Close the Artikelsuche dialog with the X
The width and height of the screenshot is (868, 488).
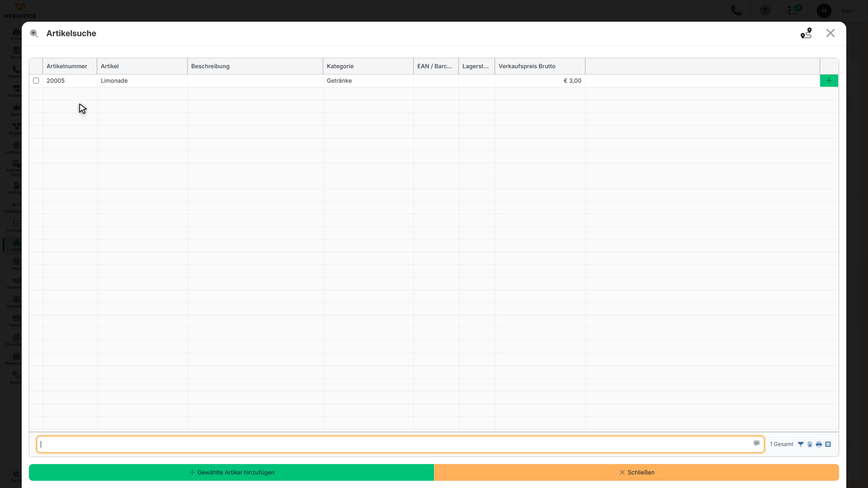coord(831,33)
